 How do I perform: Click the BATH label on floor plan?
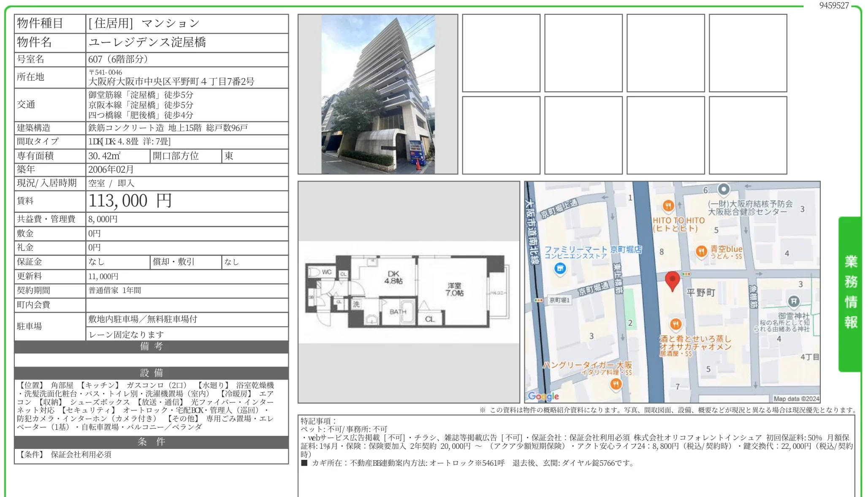pyautogui.click(x=397, y=312)
